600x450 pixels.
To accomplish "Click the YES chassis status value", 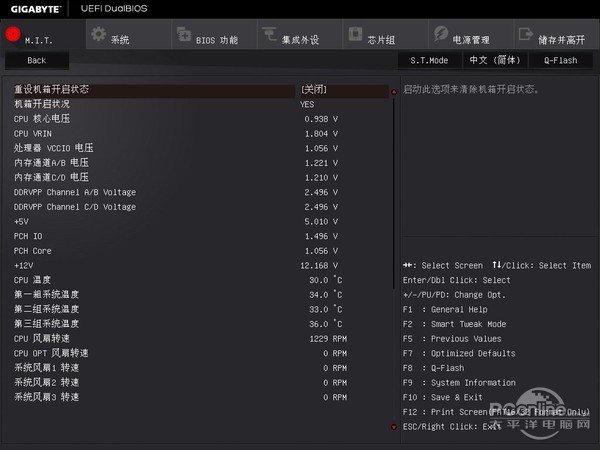I will 307,104.
